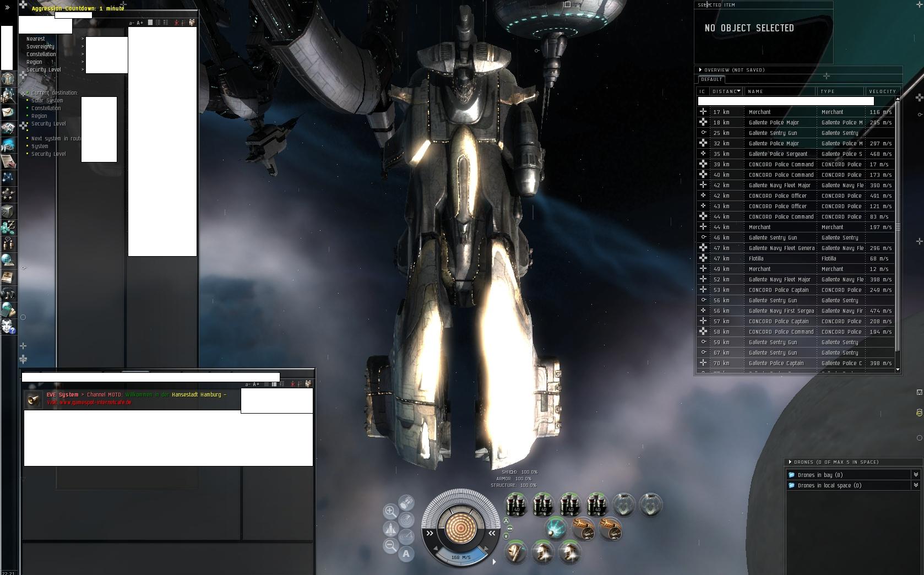Open the in-game browser globe icon
This screenshot has height=575, width=924.
[8, 261]
